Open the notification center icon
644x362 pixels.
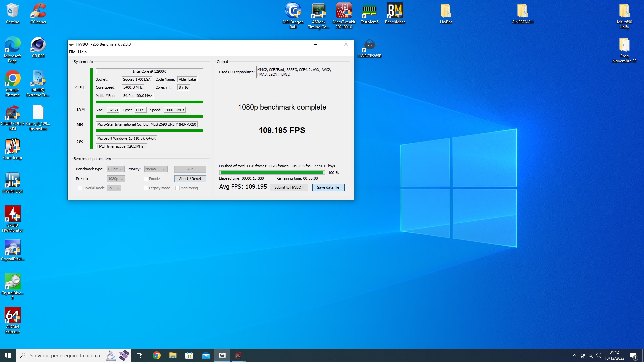[x=634, y=356]
